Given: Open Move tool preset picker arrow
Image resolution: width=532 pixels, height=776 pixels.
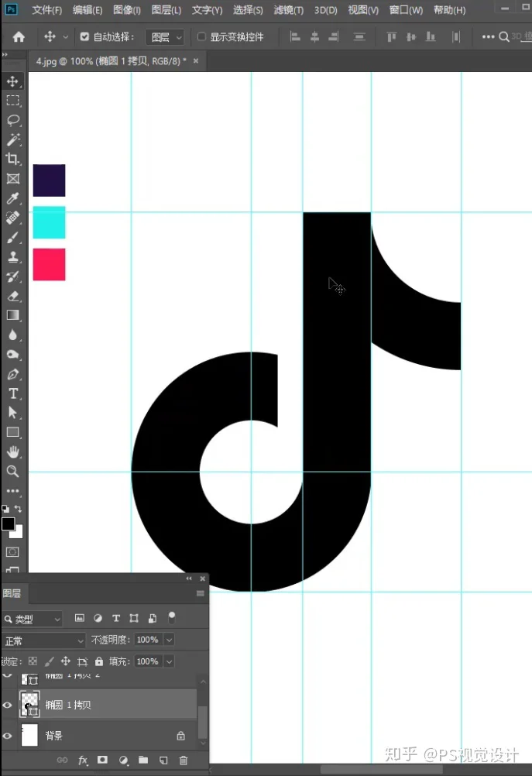Looking at the screenshot, I should click(x=65, y=36).
